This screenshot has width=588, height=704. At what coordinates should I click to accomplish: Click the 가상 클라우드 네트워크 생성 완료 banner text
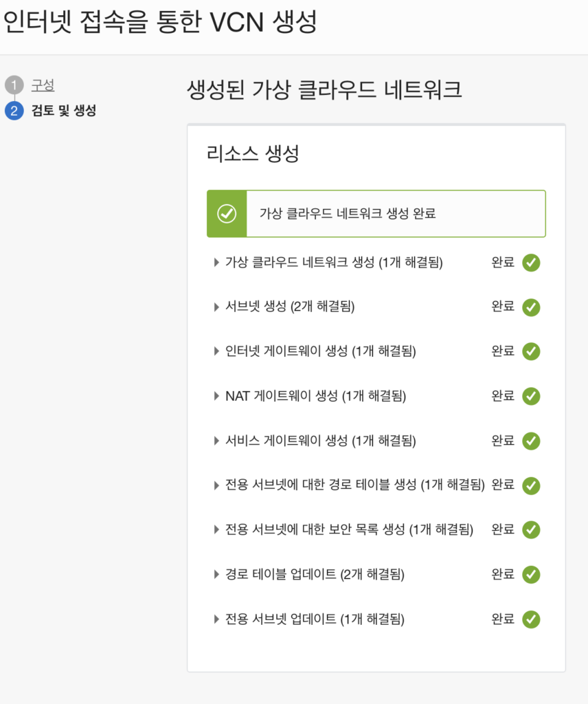point(348,213)
